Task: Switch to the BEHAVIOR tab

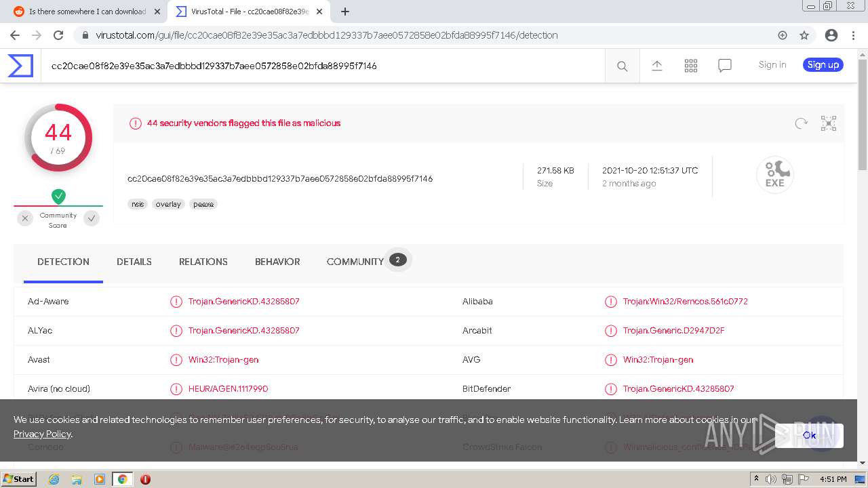Action: pos(277,262)
